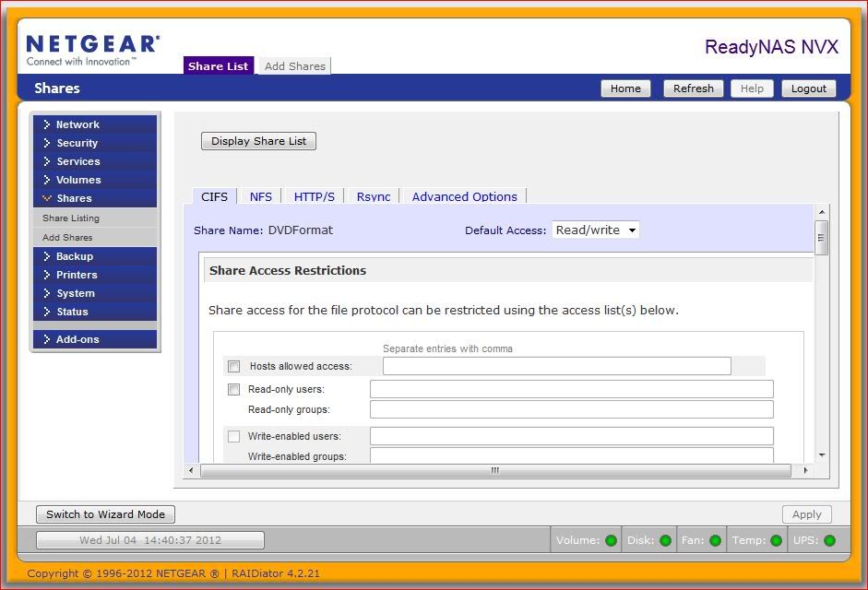Open the Default Access dropdown

coord(595,230)
